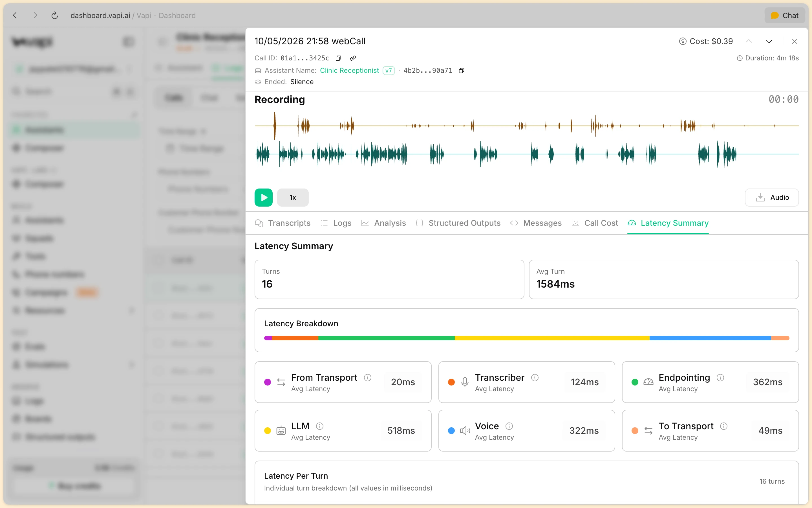Go forward in the browser
Viewport: 812px width, 508px height.
click(35, 16)
